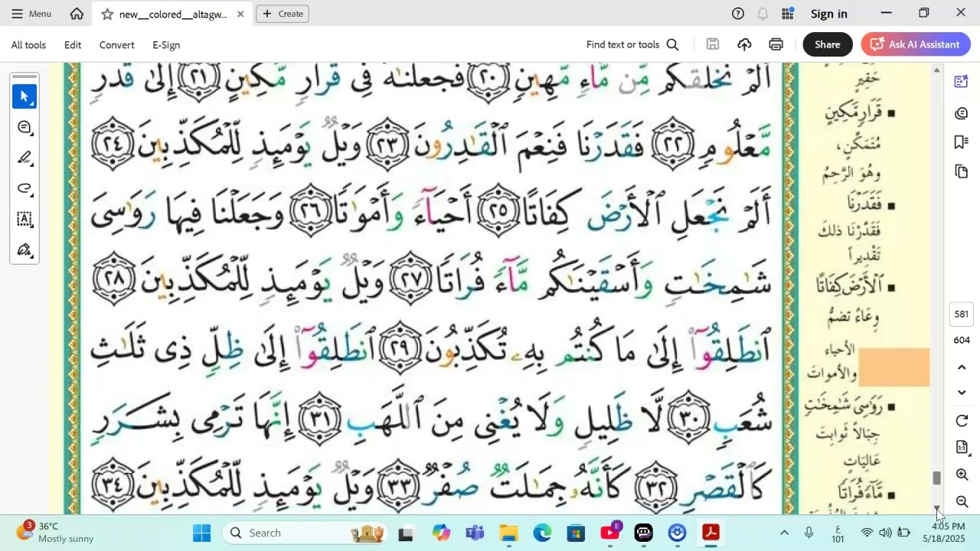Select the add comment tool
Screen dimensions: 980x551
pyautogui.click(x=24, y=127)
